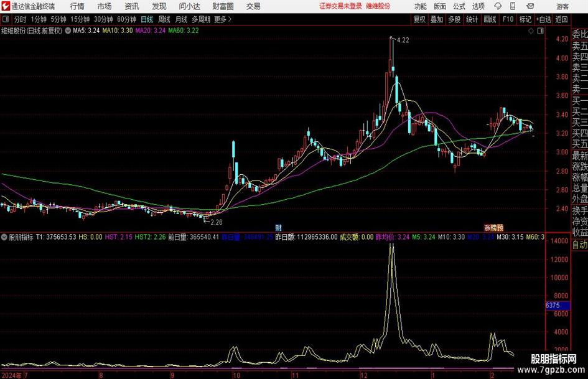Open the main chart indicator dropdown arrow

68,30
